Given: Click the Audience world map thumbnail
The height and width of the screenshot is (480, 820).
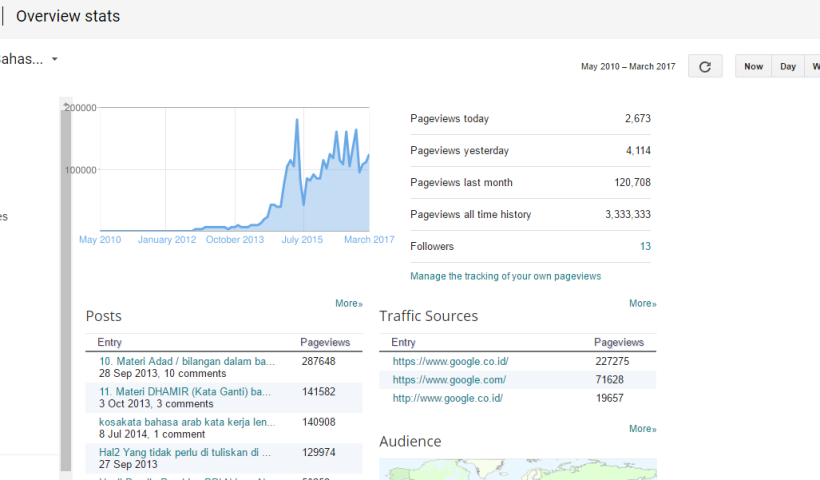Looking at the screenshot, I should (x=517, y=469).
